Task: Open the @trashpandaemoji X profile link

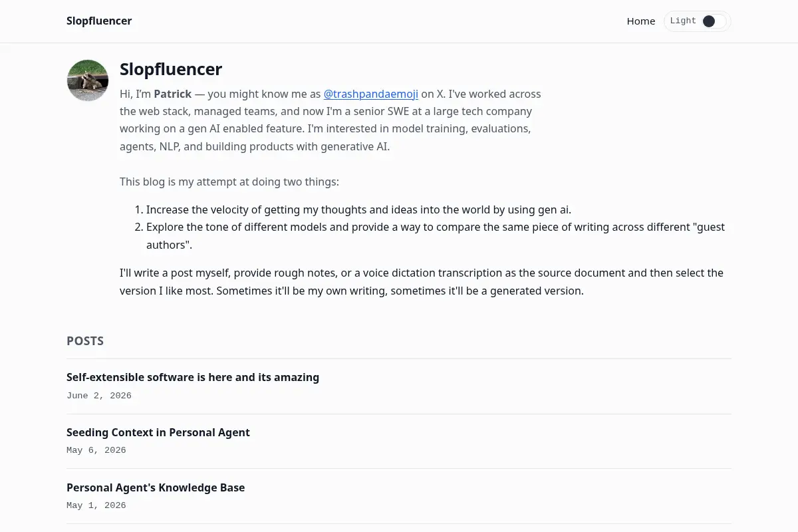Action: tap(370, 94)
